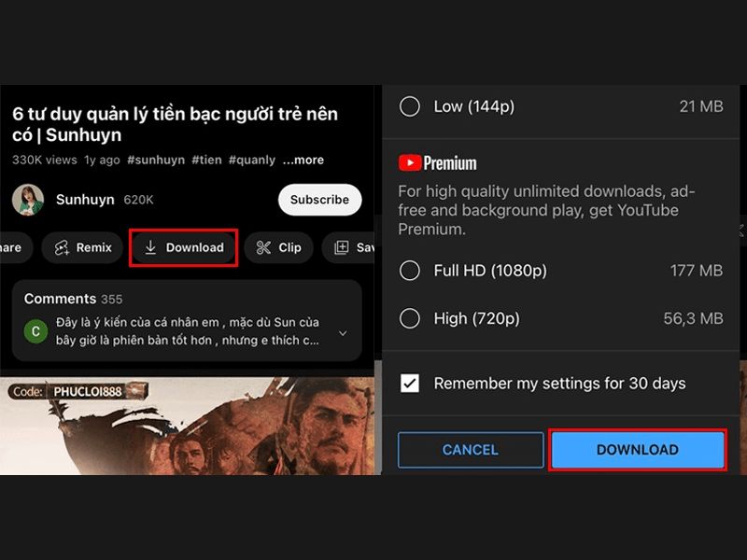Image resolution: width=747 pixels, height=560 pixels.
Task: Expand the comments chevron
Action: [343, 333]
